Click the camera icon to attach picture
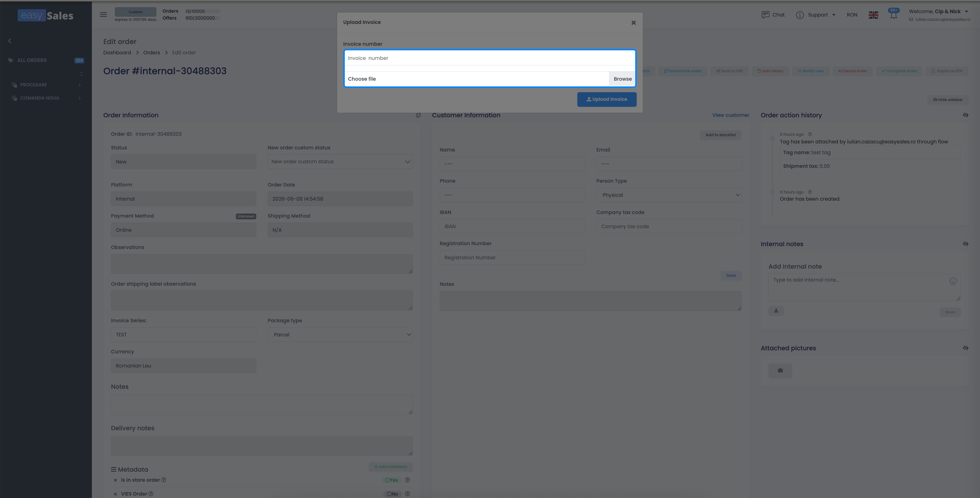 click(x=780, y=370)
